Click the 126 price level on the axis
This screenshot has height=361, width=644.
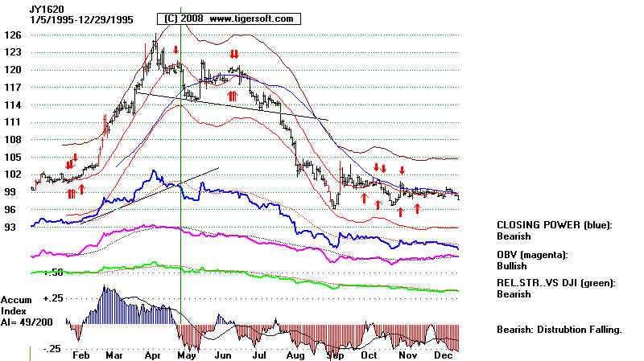(x=11, y=35)
